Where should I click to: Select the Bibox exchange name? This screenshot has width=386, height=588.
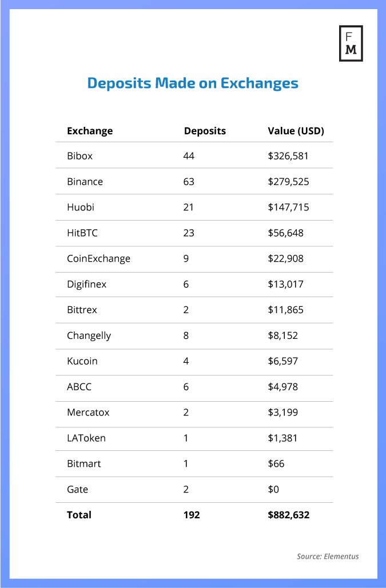coord(79,155)
